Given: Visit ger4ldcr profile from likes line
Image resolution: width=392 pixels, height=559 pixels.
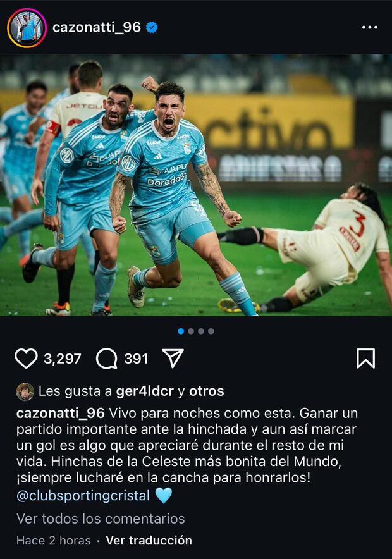Looking at the screenshot, I should click(x=145, y=391).
